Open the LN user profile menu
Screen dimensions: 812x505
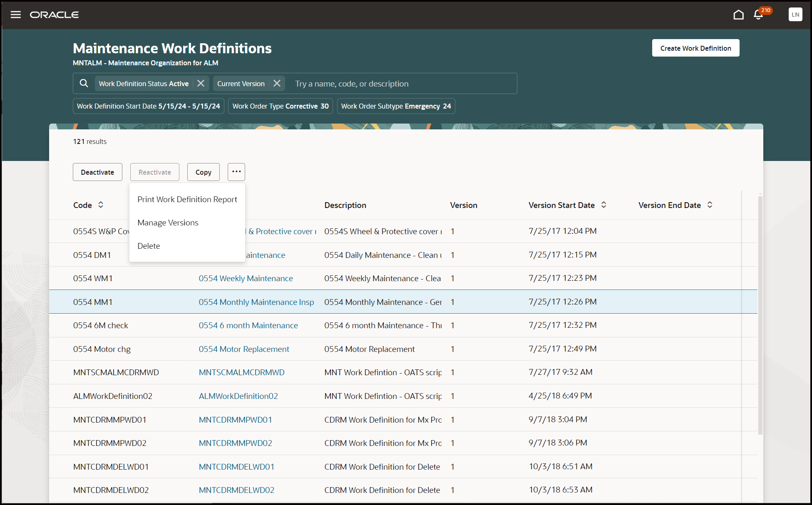coord(795,15)
